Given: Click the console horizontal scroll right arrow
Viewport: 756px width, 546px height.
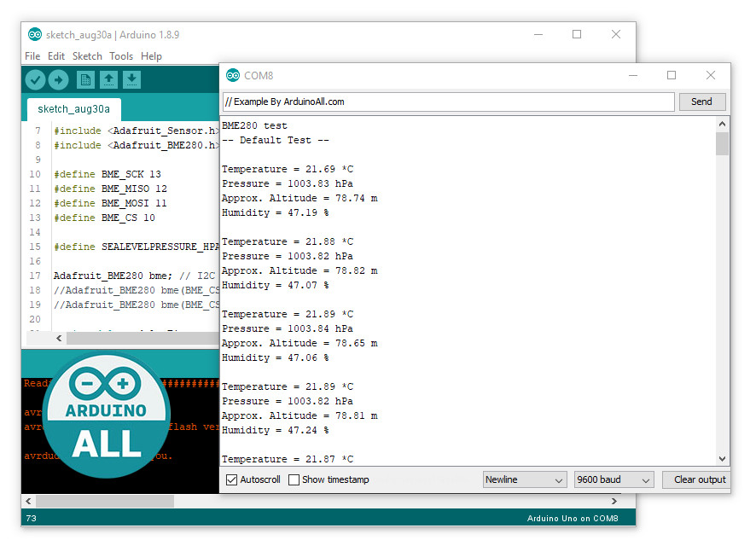Looking at the screenshot, I should tap(614, 501).
